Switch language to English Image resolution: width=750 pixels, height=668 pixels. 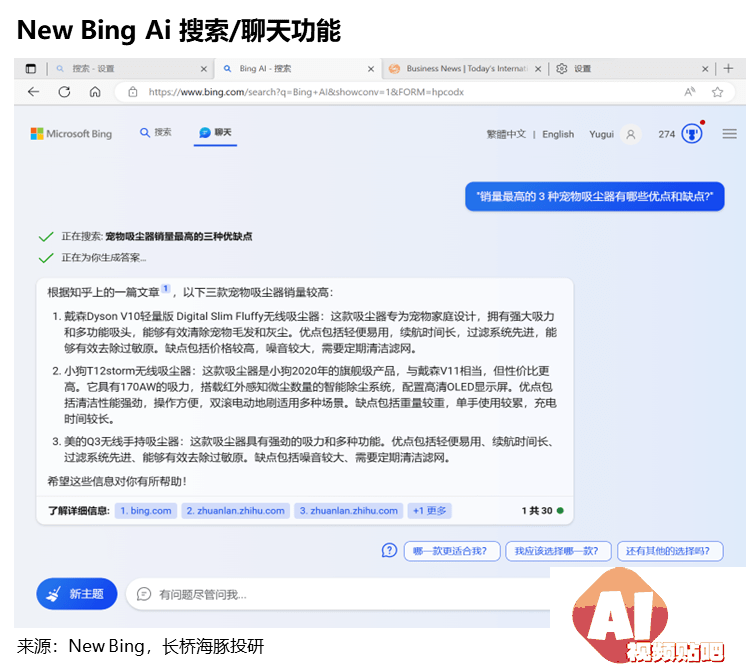point(558,134)
